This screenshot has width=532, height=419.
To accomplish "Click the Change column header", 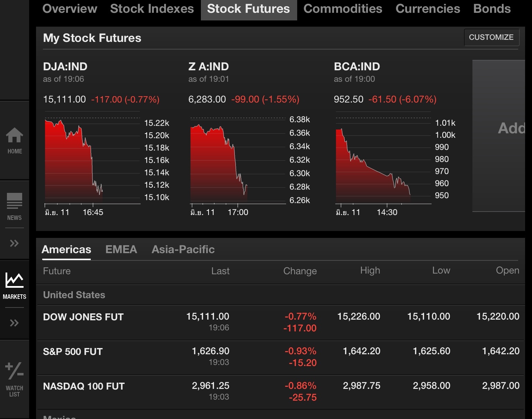I will coord(300,271).
